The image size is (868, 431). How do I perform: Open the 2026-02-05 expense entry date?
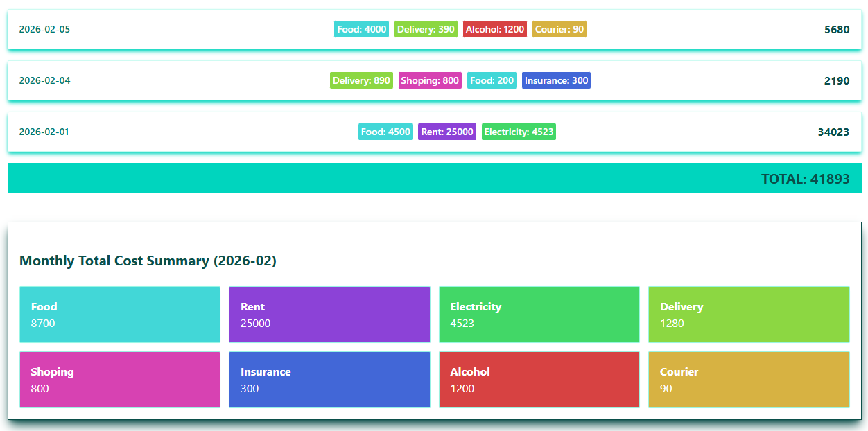click(44, 29)
